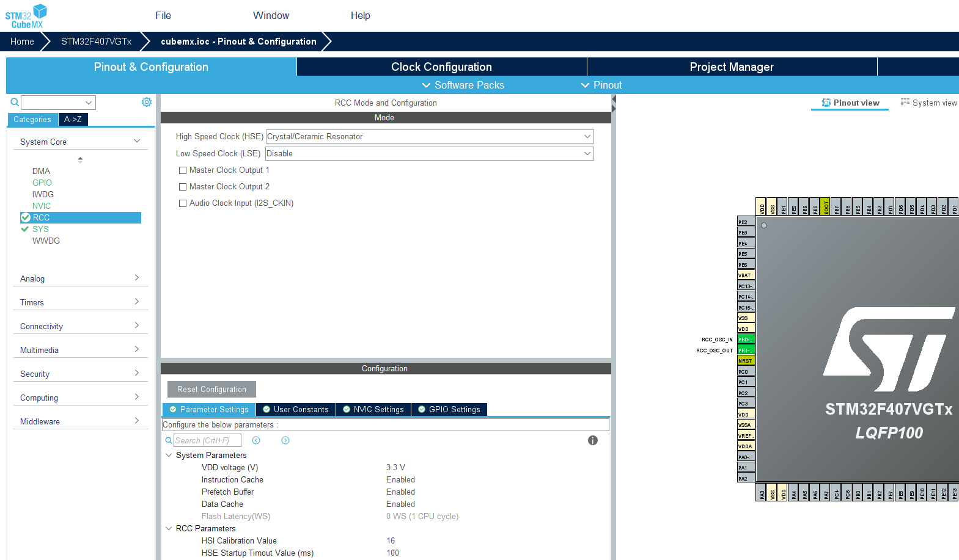Viewport: 959px width, 560px height.
Task: Select the Pinout view tab
Action: [x=850, y=103]
